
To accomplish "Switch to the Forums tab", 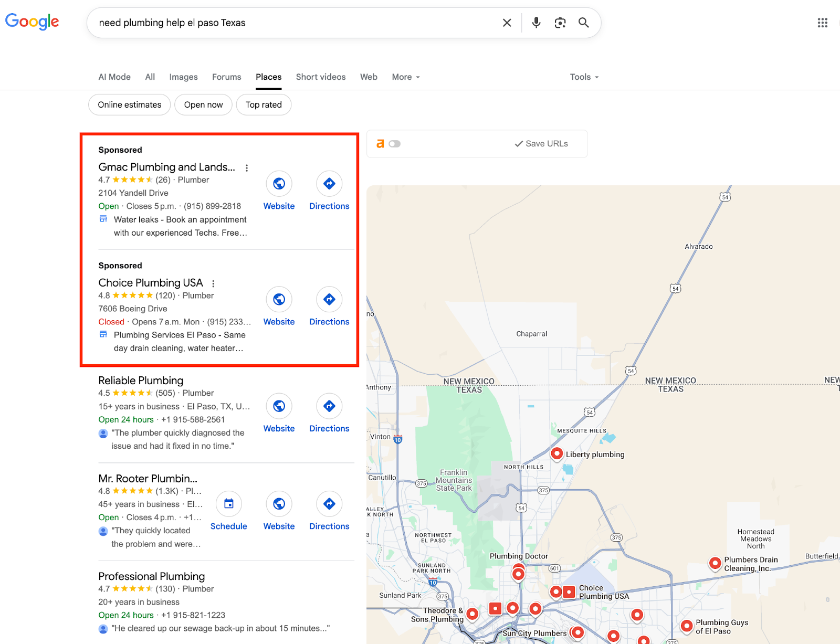I will (227, 77).
